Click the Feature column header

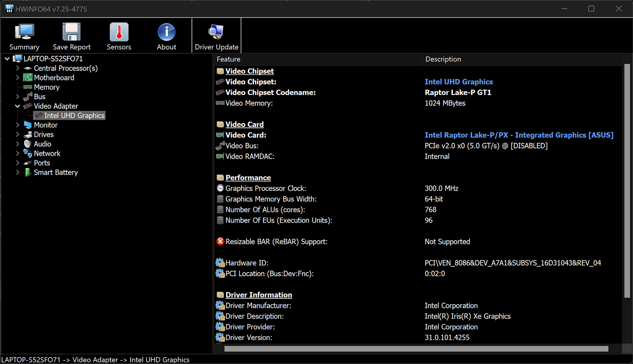318,59
